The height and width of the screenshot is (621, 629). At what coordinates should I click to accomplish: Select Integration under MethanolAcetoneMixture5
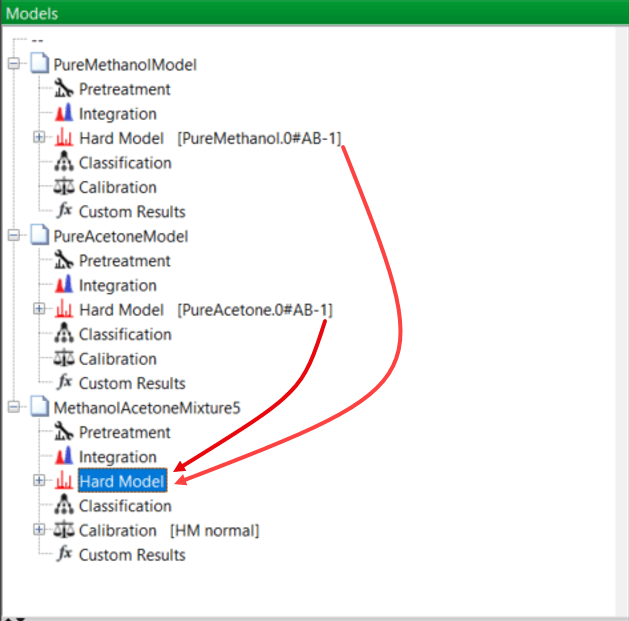118,457
